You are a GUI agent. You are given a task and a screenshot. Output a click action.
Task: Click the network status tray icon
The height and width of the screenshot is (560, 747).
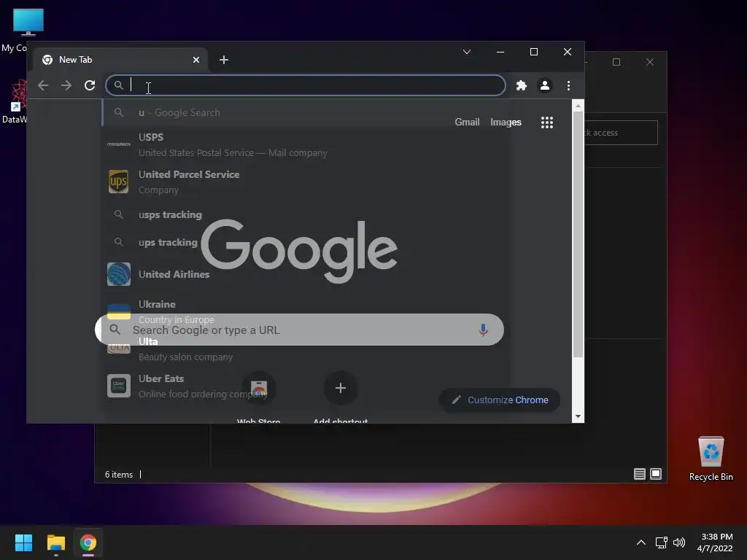[661, 542]
